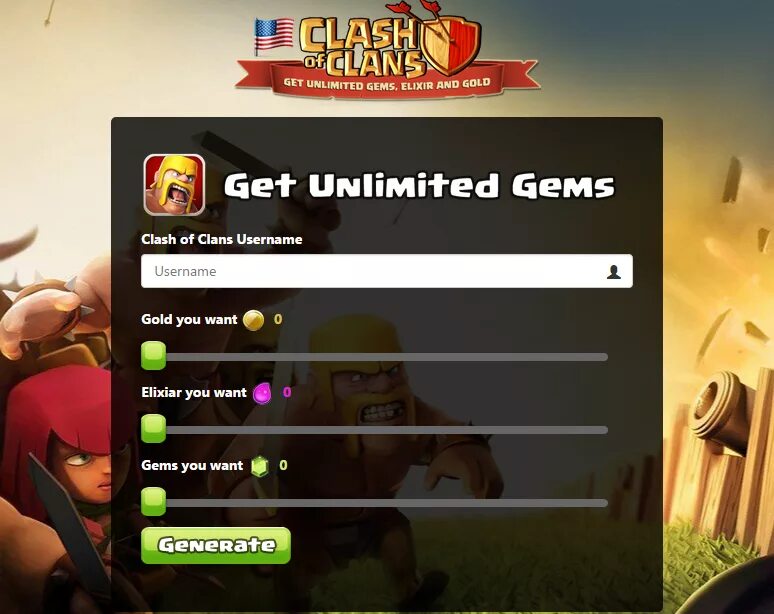This screenshot has height=614, width=774.
Task: Click the gold coin icon
Action: click(x=253, y=320)
